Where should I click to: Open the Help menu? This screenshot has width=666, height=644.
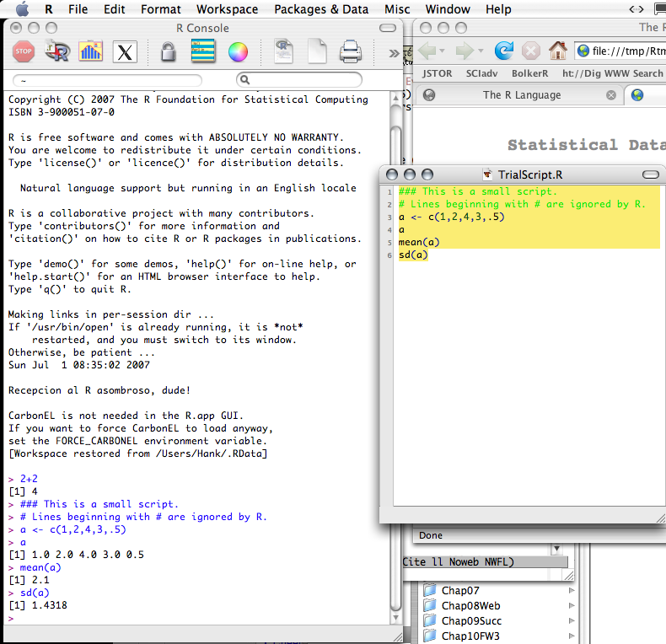click(x=498, y=9)
